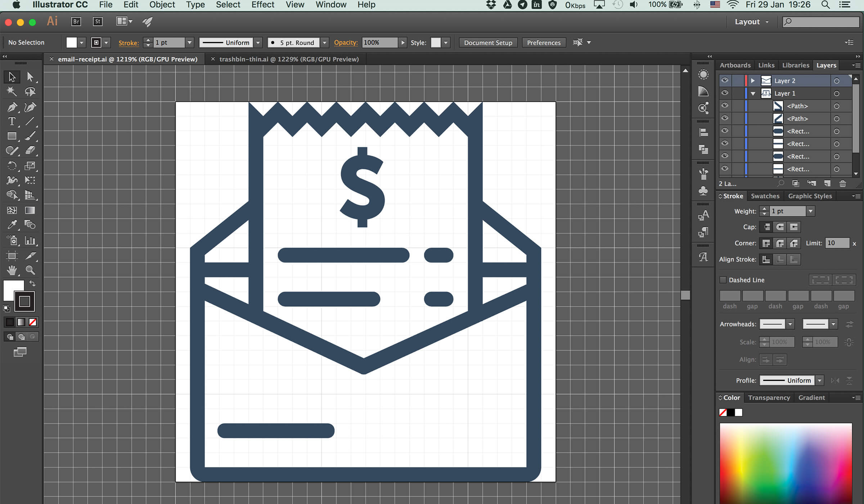Select the Hand tool

(x=12, y=270)
